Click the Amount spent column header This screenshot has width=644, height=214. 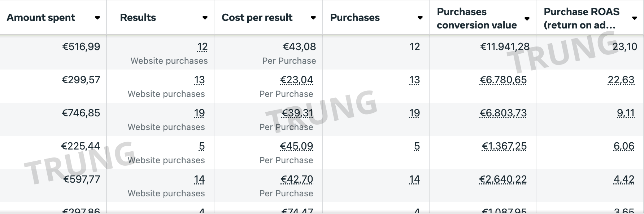pyautogui.click(x=41, y=18)
